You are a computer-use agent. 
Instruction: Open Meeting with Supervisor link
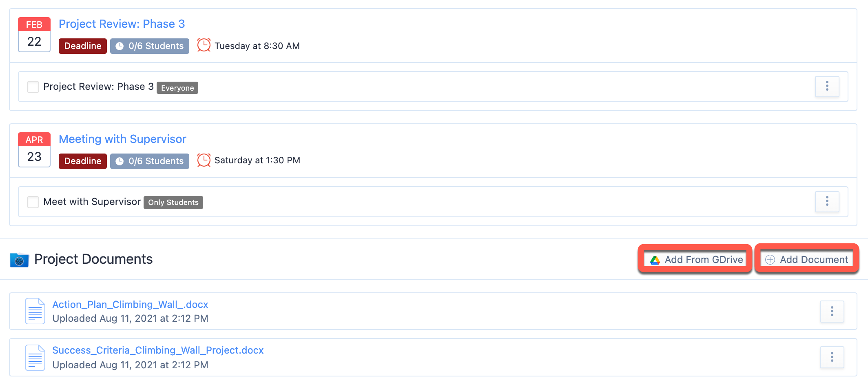point(122,139)
